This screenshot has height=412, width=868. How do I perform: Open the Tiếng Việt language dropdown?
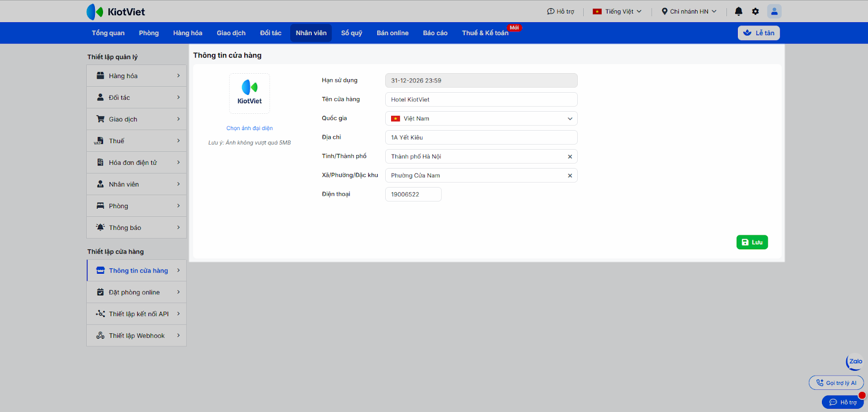pyautogui.click(x=617, y=11)
